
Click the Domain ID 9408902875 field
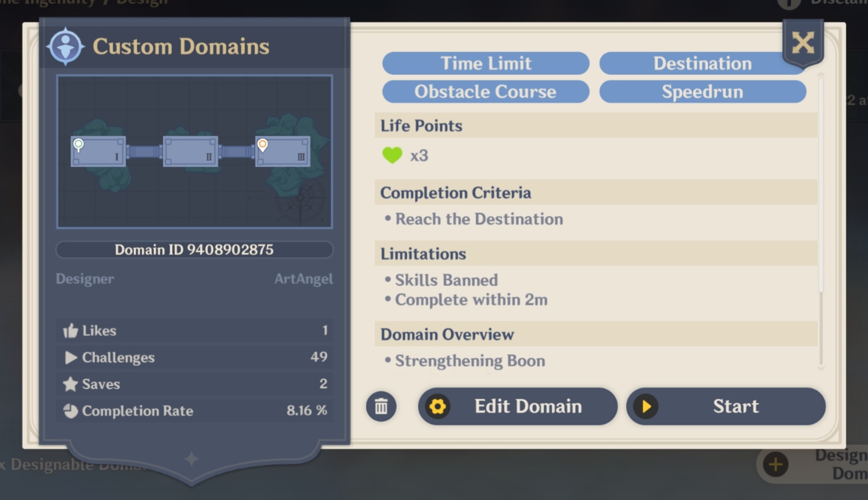pyautogui.click(x=194, y=250)
